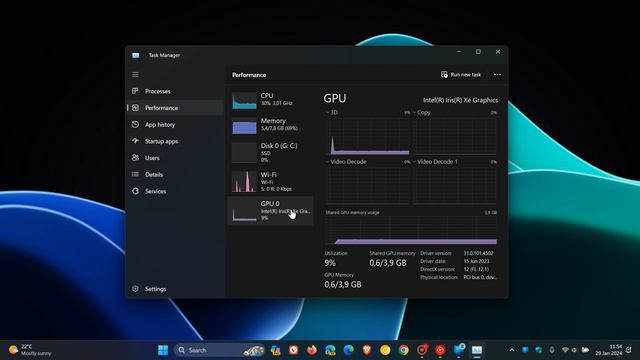This screenshot has height=360, width=640.
Task: Launch Vivaldi from the taskbar
Action: coord(293,350)
